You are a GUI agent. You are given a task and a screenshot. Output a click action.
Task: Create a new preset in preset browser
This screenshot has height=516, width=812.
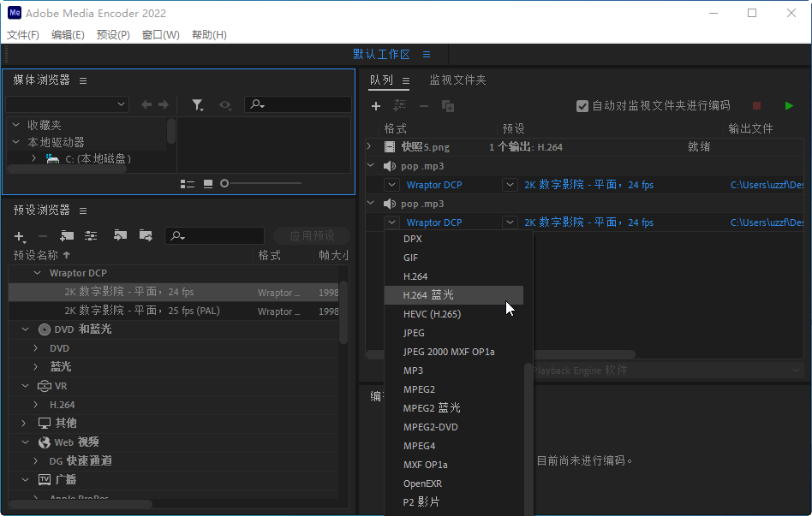[x=19, y=235]
